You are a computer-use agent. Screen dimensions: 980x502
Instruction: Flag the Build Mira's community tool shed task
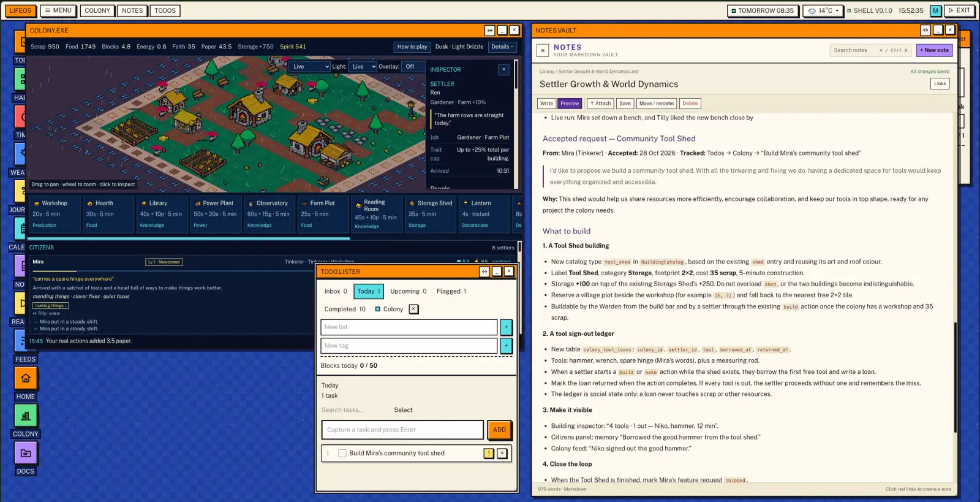coord(489,454)
